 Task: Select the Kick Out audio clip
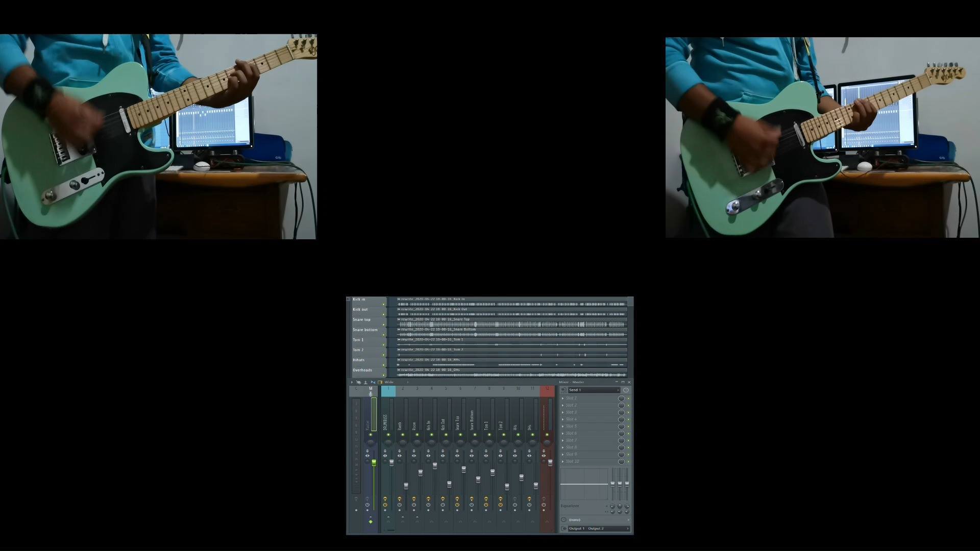pyautogui.click(x=512, y=312)
